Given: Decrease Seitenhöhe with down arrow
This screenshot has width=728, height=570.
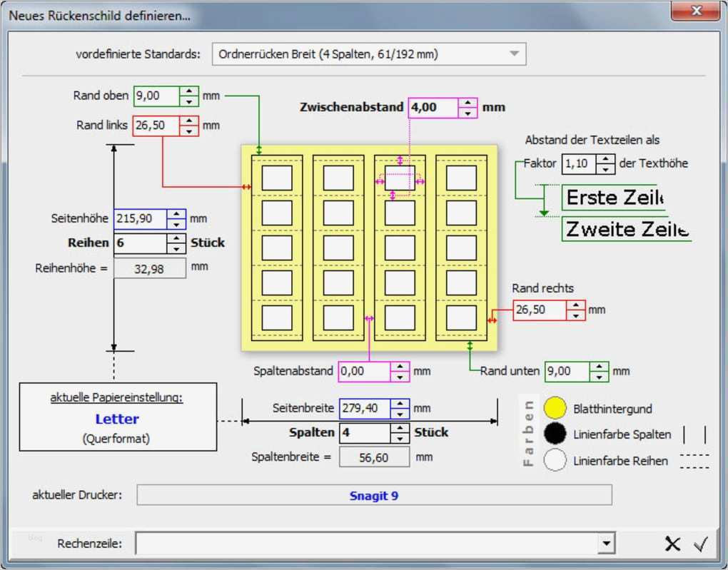Looking at the screenshot, I should [x=176, y=224].
